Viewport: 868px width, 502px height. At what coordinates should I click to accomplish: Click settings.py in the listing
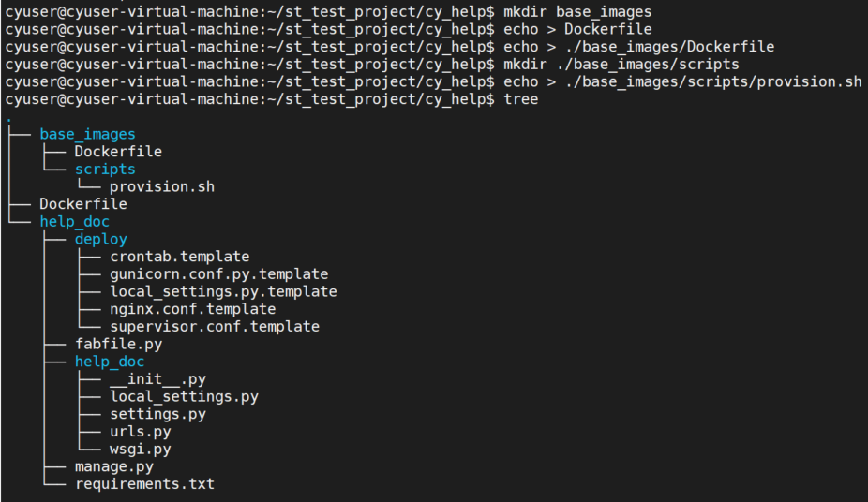[x=157, y=414]
